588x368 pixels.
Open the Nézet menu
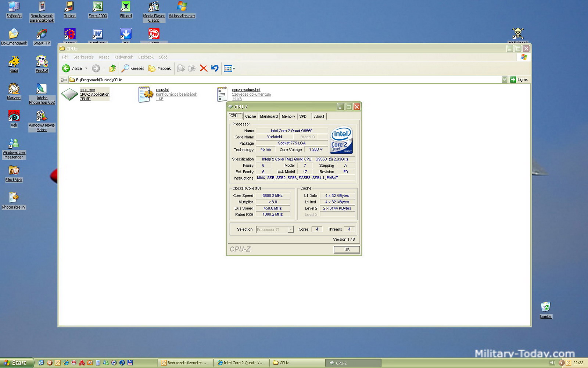(x=104, y=57)
